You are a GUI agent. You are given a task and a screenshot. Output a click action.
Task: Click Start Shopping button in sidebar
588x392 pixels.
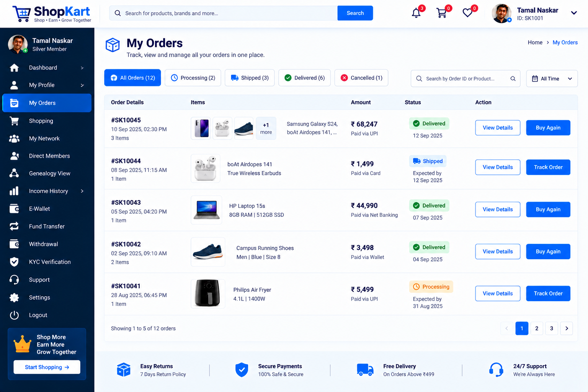[47, 367]
